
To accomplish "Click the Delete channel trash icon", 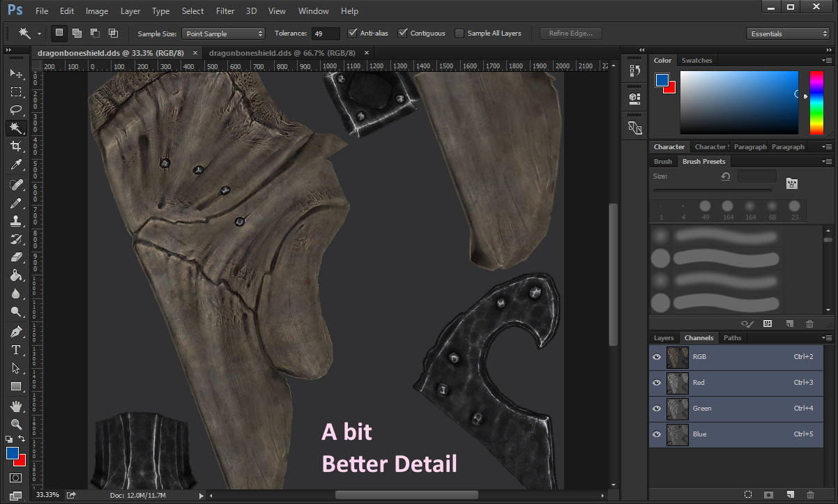I will 809,494.
